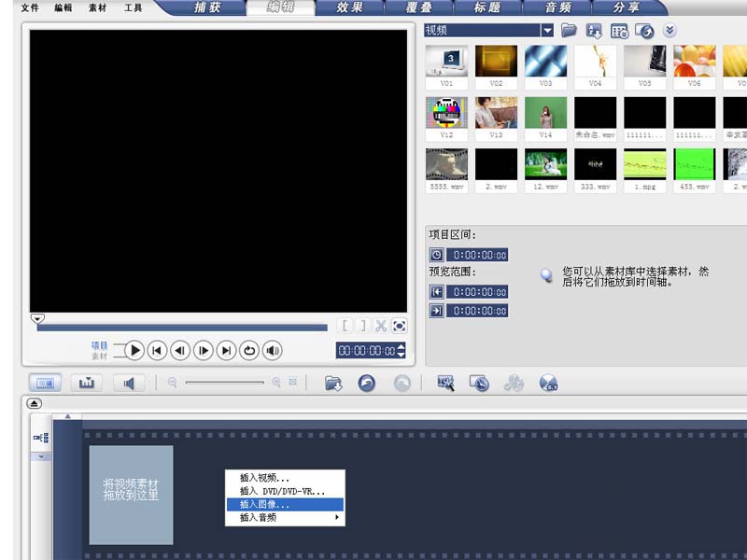Image resolution: width=747 pixels, height=560 pixels.
Task: Jump to the end of project
Action: pos(226,351)
